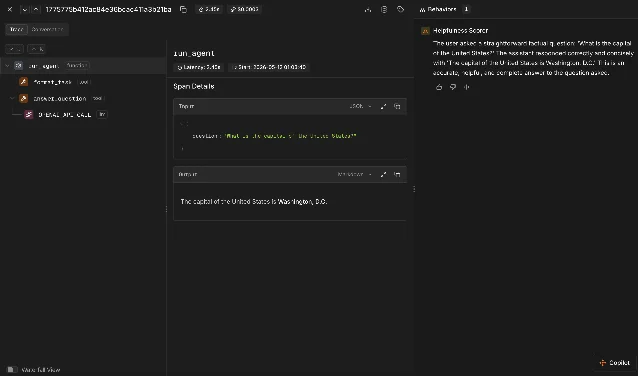
Task: Click the Helpfulness Scorer icon
Action: (425, 31)
